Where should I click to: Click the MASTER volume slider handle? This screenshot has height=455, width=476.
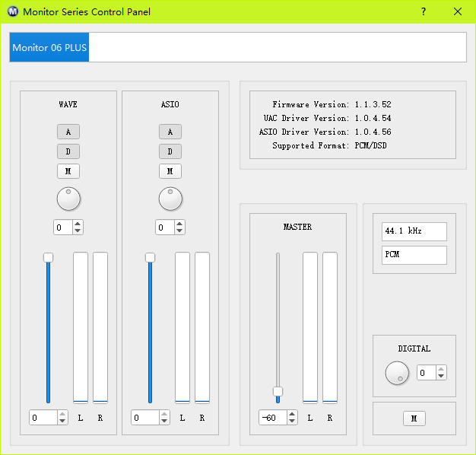click(x=278, y=392)
